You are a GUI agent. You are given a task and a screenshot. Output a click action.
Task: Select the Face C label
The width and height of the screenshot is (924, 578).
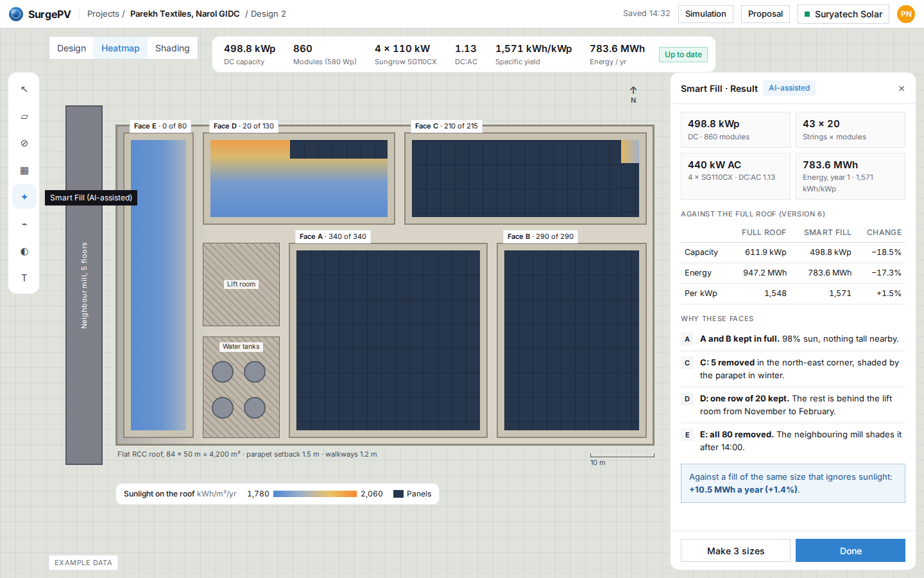coord(447,126)
